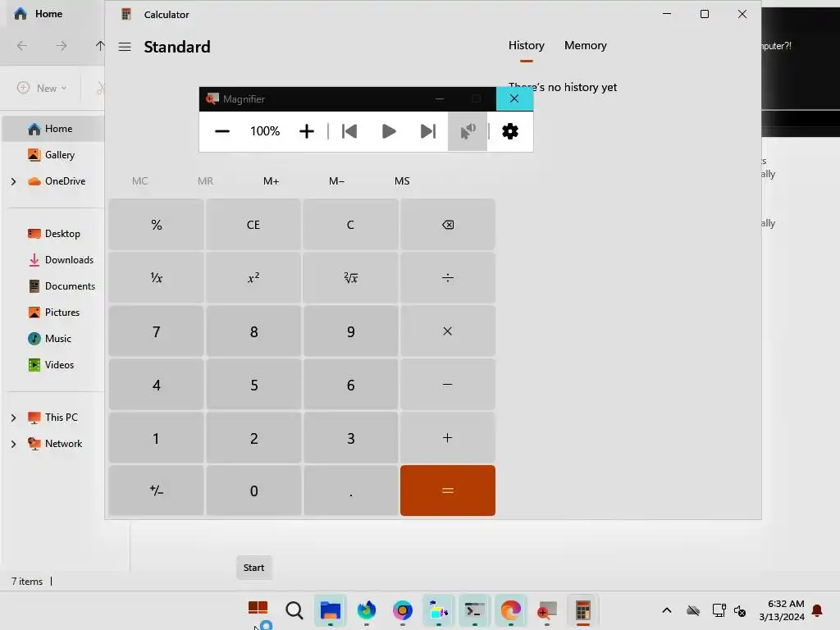
Task: Switch to the History tab
Action: pos(526,46)
